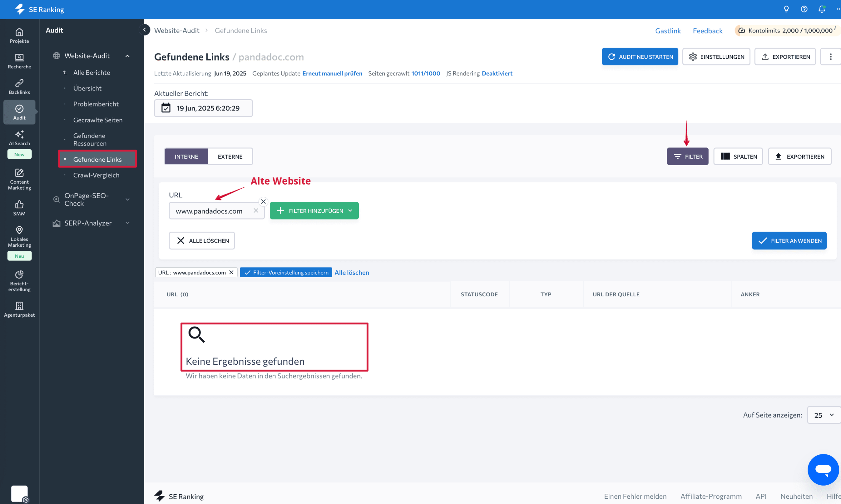Open Gefundene Ressourcen
The width and height of the screenshot is (841, 504).
pyautogui.click(x=90, y=140)
